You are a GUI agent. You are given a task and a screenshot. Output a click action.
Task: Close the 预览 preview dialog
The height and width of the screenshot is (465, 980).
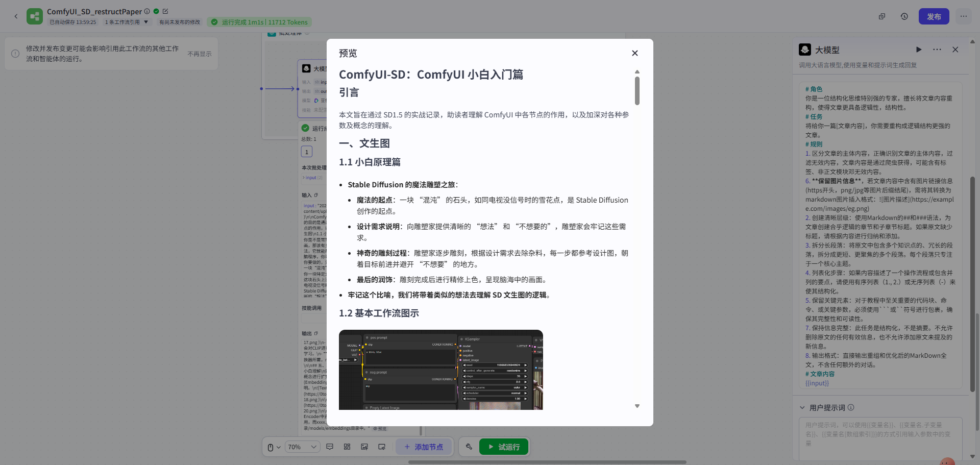coord(634,53)
